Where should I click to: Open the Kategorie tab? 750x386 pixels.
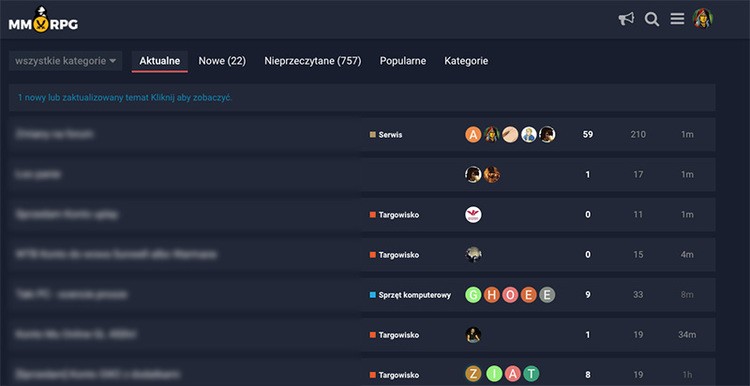coord(466,61)
